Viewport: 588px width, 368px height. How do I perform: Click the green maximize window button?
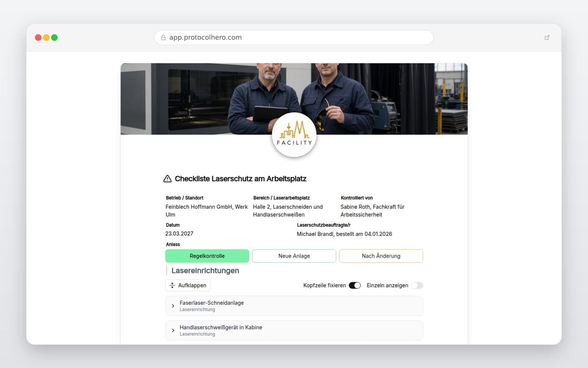click(54, 38)
